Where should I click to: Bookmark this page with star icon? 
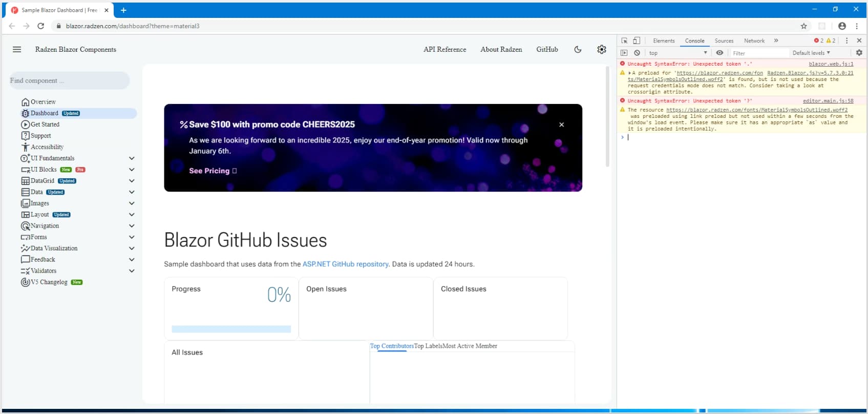click(804, 26)
